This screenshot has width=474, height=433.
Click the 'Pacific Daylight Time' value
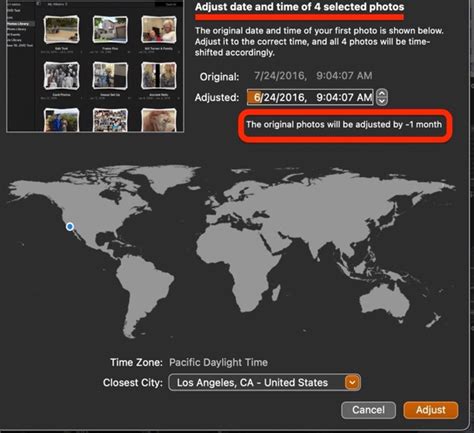[218, 362]
